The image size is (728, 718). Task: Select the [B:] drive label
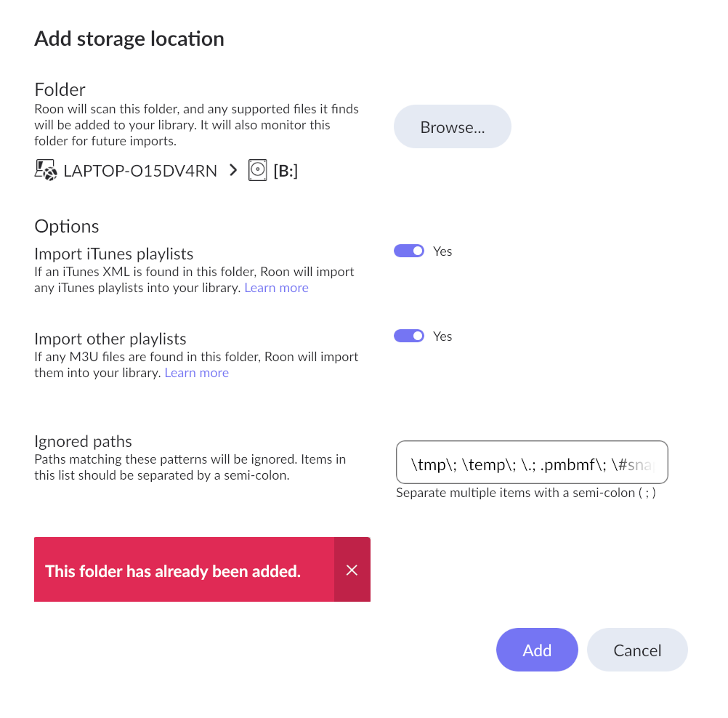click(286, 171)
